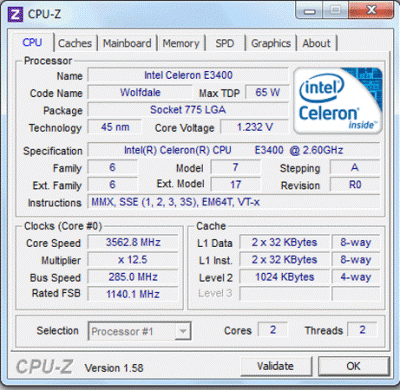
Task: Click the Ext. Model value 17
Action: [x=236, y=185]
